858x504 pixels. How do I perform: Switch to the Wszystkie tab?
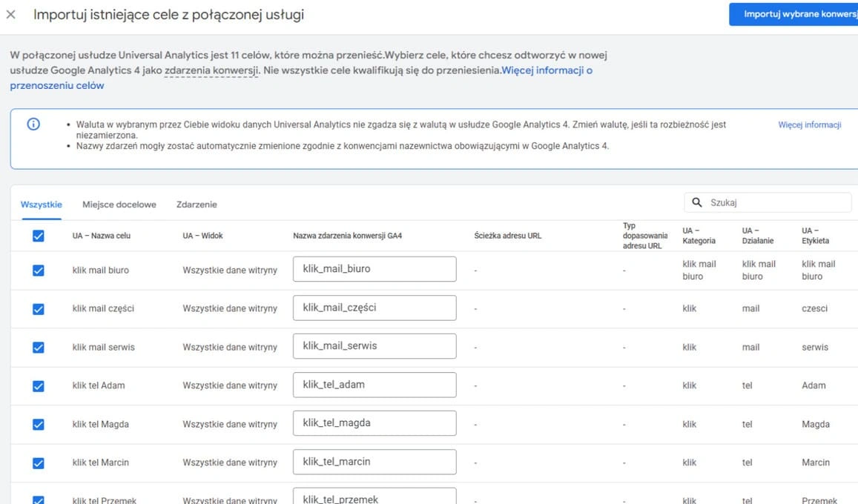(42, 205)
